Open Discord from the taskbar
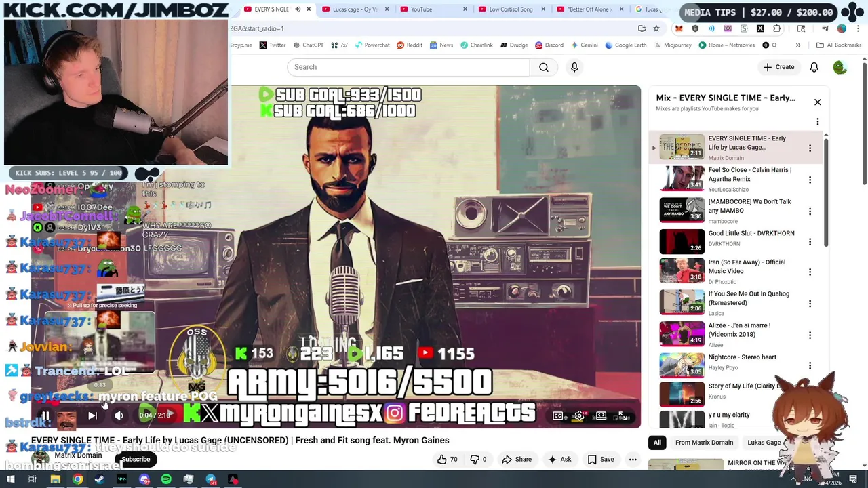 tap(144, 480)
